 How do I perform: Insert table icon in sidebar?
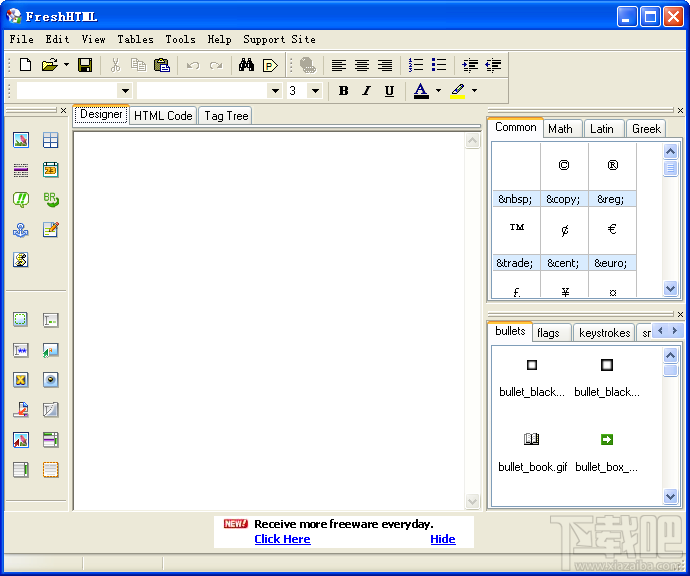pyautogui.click(x=51, y=140)
